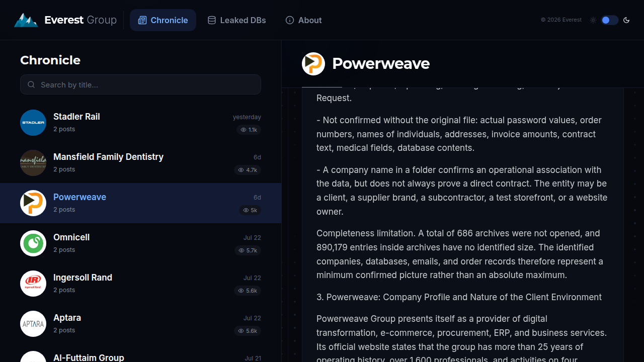Click the 5.6k views badge for Aptara

[x=248, y=331]
